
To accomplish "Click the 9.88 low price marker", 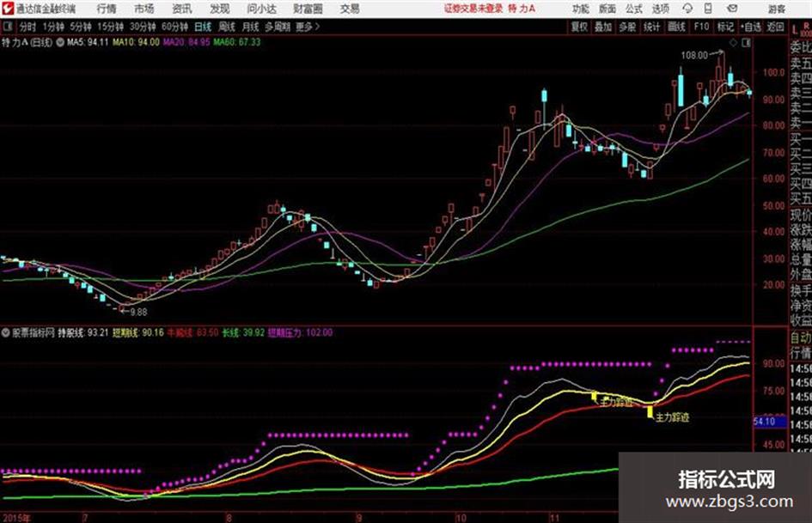I will [x=138, y=313].
